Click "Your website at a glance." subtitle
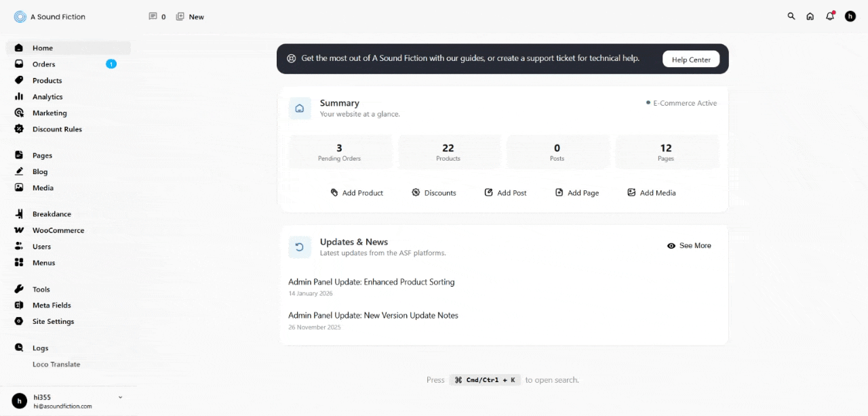The height and width of the screenshot is (416, 868). (x=360, y=115)
